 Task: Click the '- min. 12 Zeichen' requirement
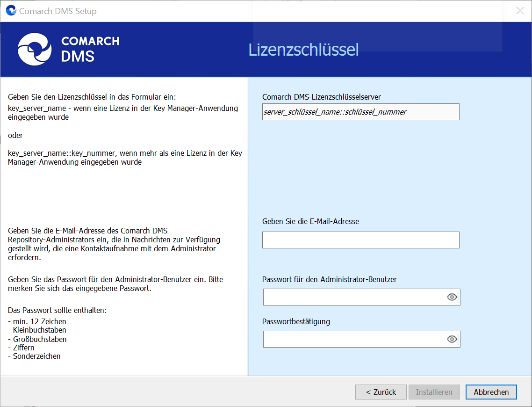[37, 321]
